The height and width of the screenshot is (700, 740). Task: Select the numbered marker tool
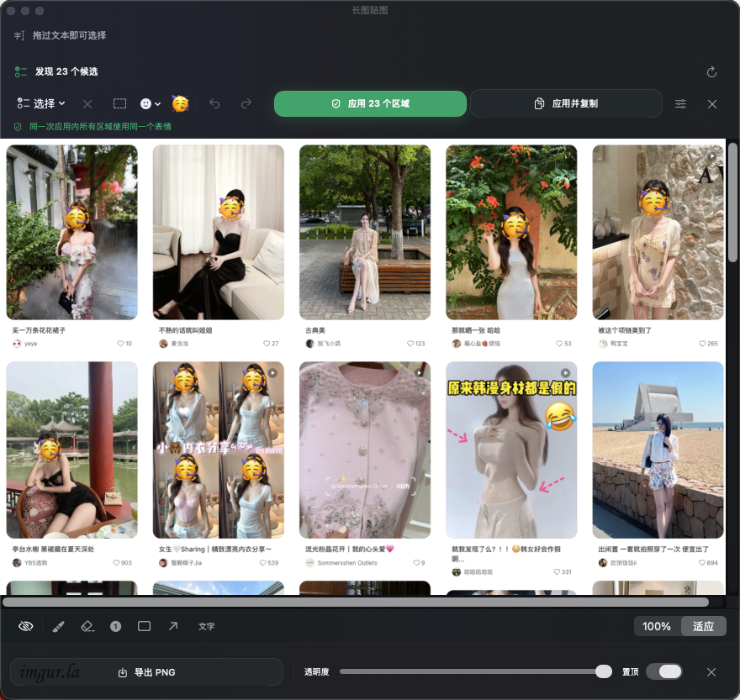[x=116, y=626]
